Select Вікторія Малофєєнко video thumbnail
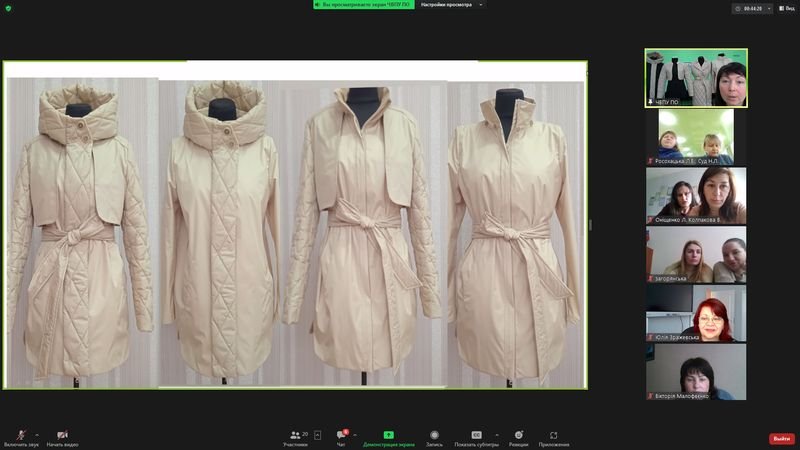The width and height of the screenshot is (800, 450). [x=695, y=372]
